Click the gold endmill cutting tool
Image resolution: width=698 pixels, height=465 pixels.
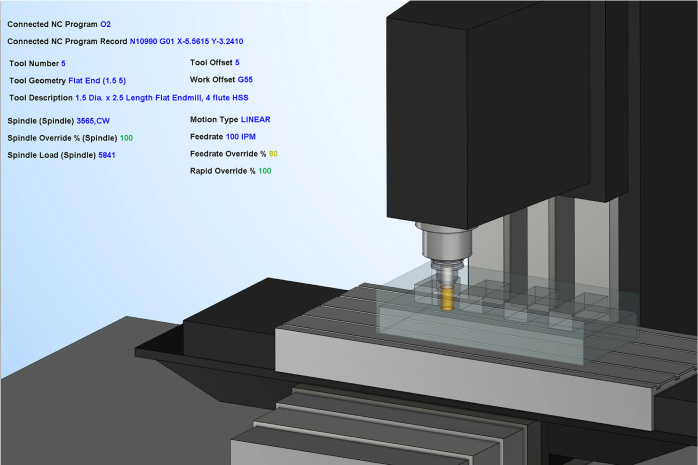coord(447,298)
